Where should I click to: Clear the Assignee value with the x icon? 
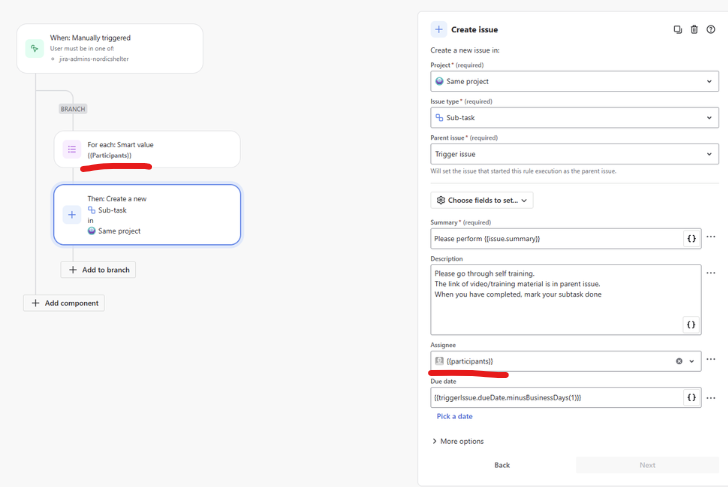point(679,361)
